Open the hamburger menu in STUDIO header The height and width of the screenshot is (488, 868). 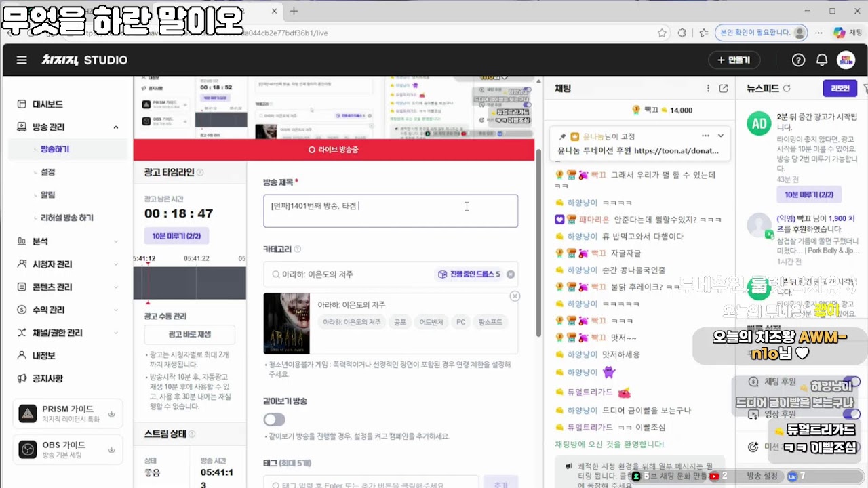click(22, 60)
